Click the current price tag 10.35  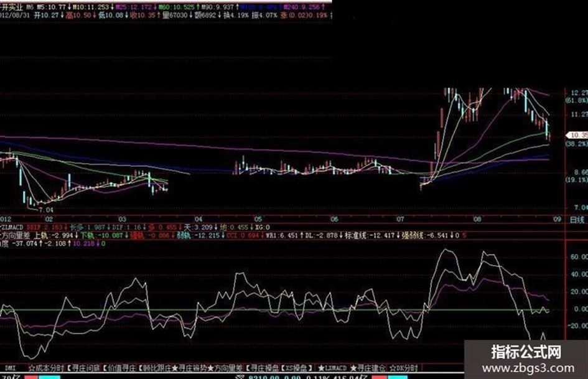coord(577,135)
